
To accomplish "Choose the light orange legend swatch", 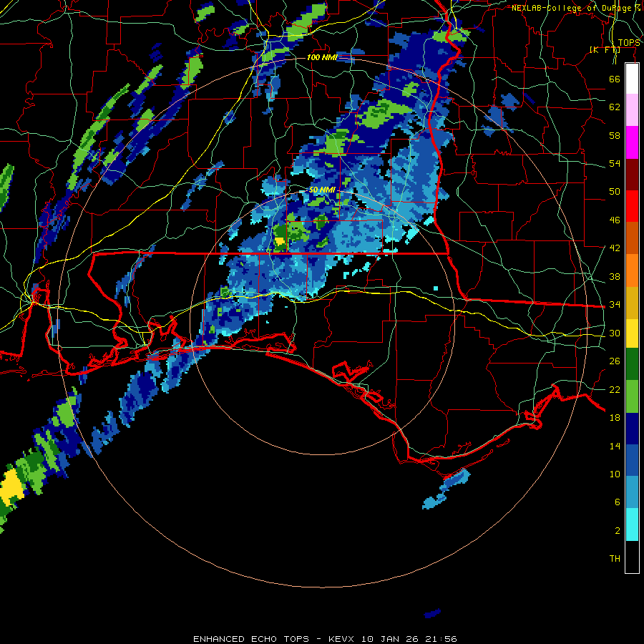I will (x=632, y=270).
